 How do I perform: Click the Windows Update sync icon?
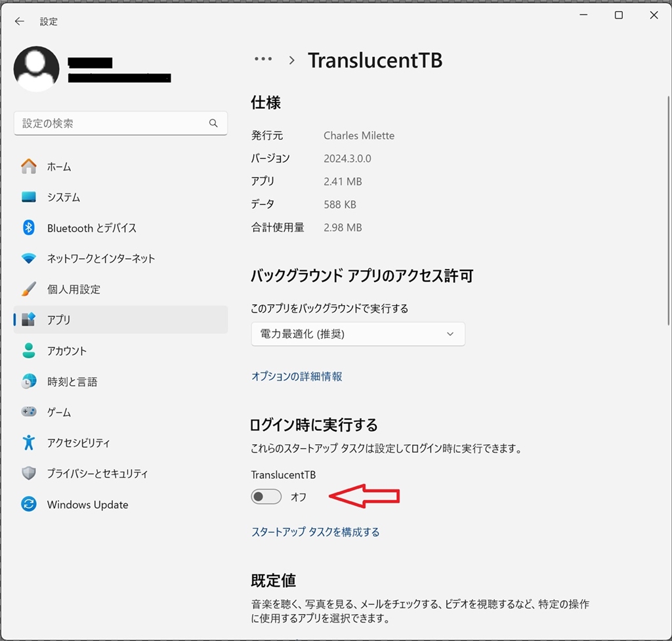click(x=29, y=504)
